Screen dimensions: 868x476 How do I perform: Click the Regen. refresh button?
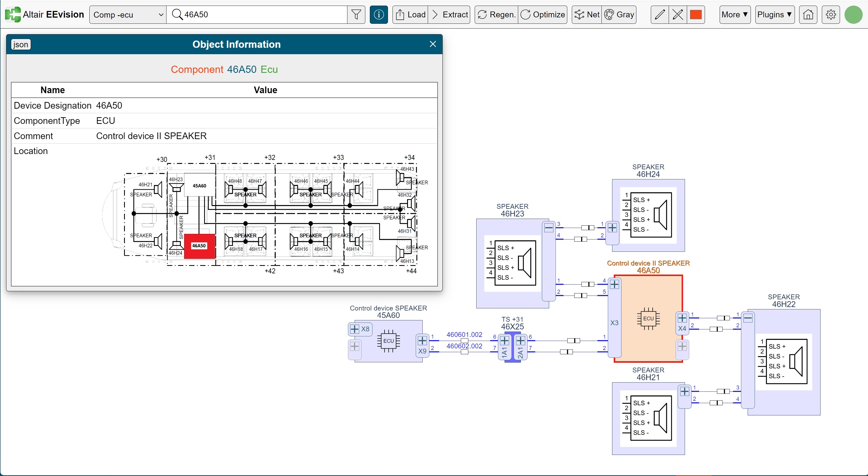coord(496,14)
